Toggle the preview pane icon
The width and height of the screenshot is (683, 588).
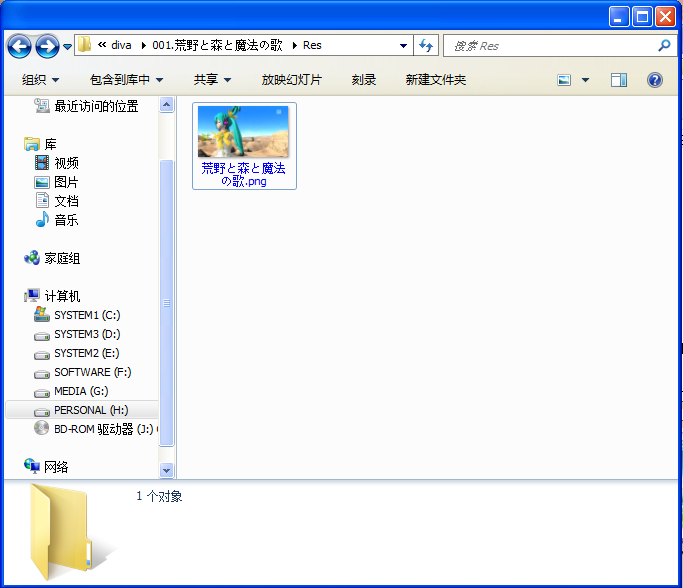(x=619, y=80)
